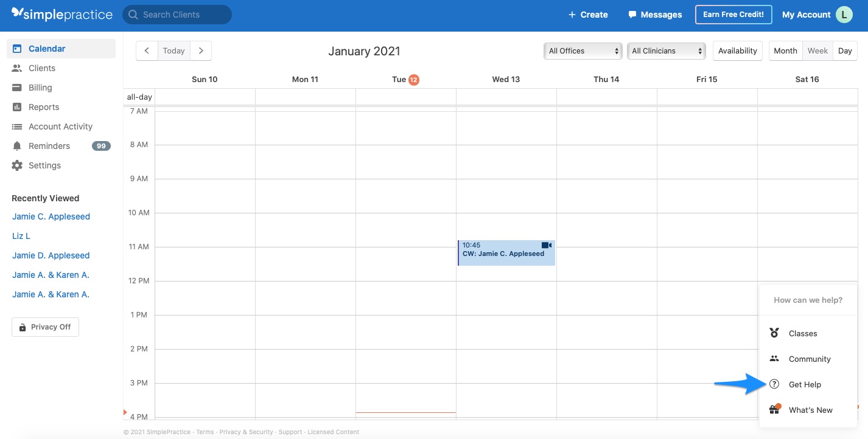Open the Support footer link
The width and height of the screenshot is (868, 439).
[x=290, y=432]
